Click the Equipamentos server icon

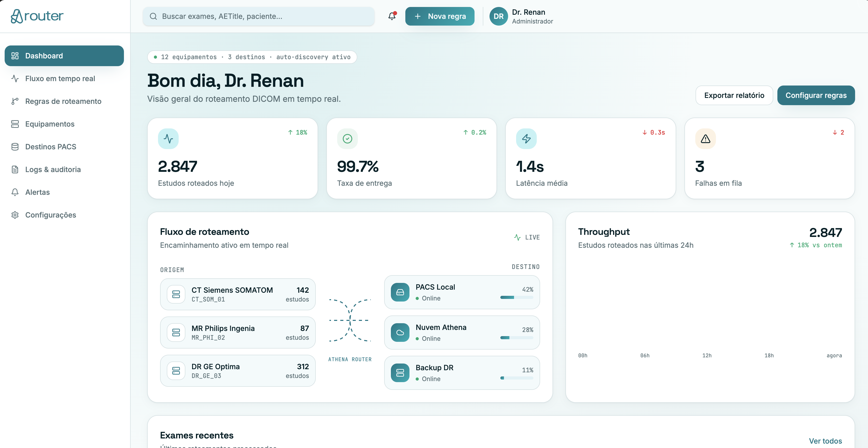[15, 124]
